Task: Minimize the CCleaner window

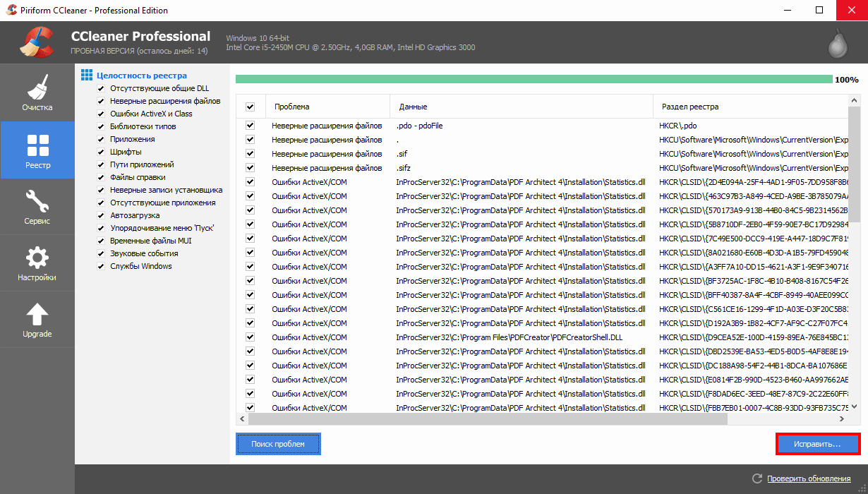Action: (x=787, y=11)
